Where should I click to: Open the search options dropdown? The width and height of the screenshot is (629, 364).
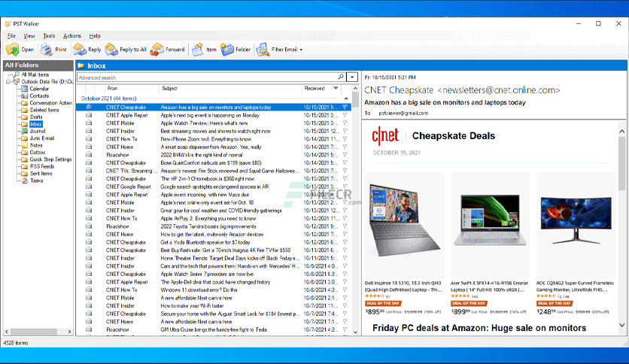(x=352, y=77)
